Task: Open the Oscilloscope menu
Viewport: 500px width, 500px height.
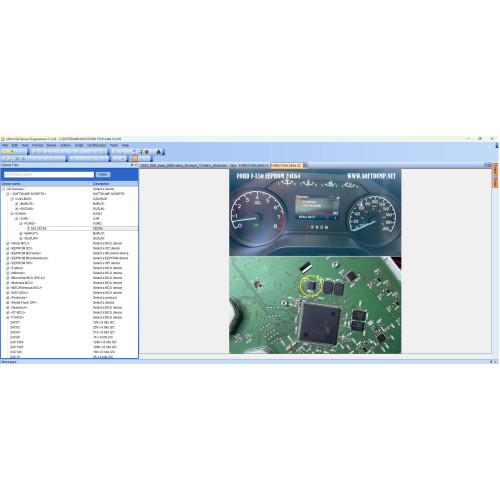Action: point(96,145)
